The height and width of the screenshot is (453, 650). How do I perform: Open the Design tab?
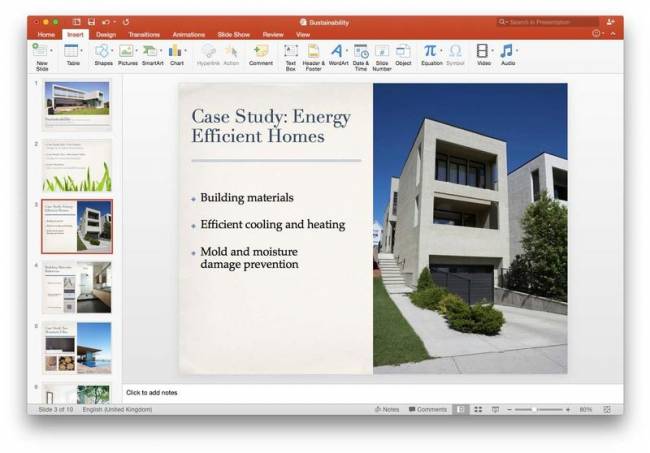tap(106, 34)
